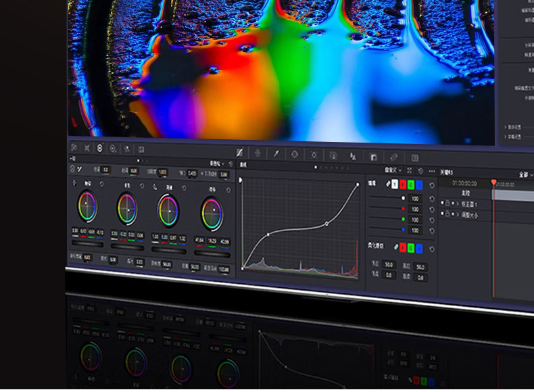Expand the first corrector keyframe track

point(456,204)
